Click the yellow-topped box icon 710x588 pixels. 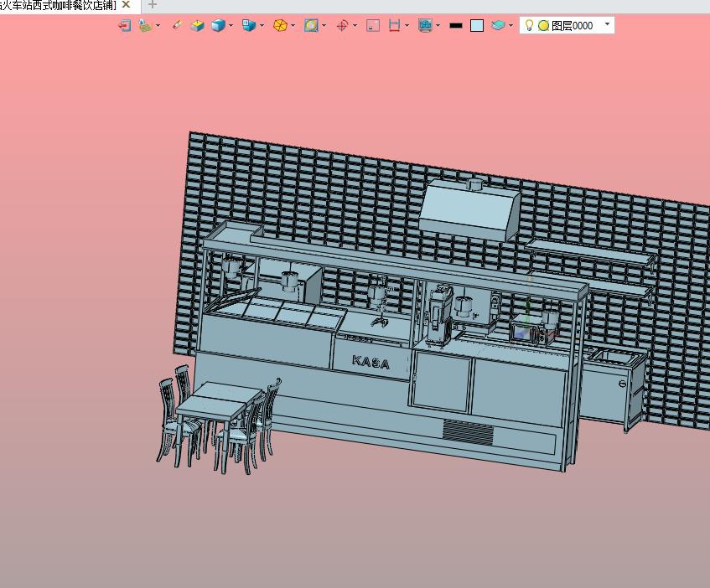(198, 25)
